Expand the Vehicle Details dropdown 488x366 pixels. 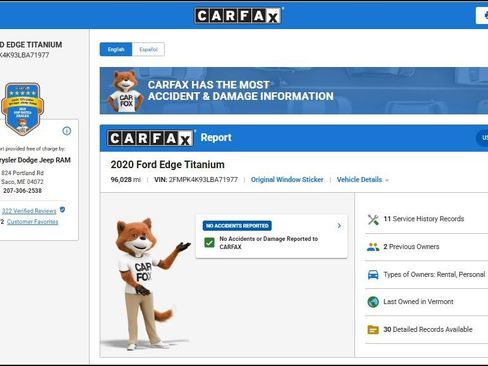pos(363,180)
